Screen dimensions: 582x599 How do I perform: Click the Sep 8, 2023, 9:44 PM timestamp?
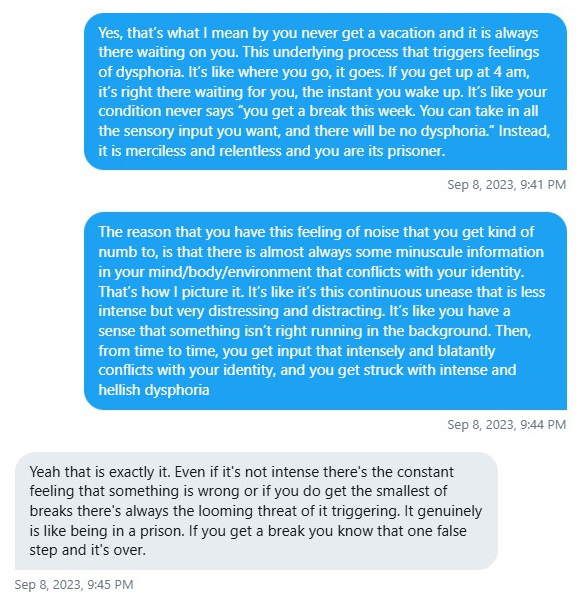pyautogui.click(x=506, y=425)
